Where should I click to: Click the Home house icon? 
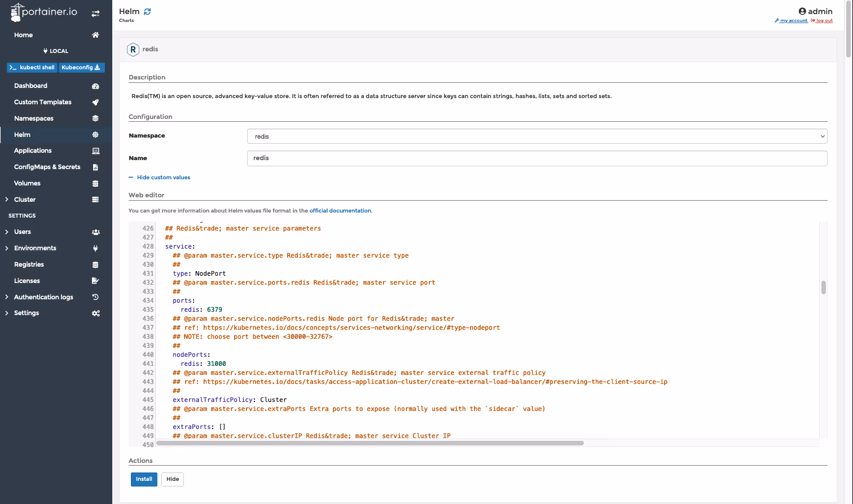tap(95, 35)
